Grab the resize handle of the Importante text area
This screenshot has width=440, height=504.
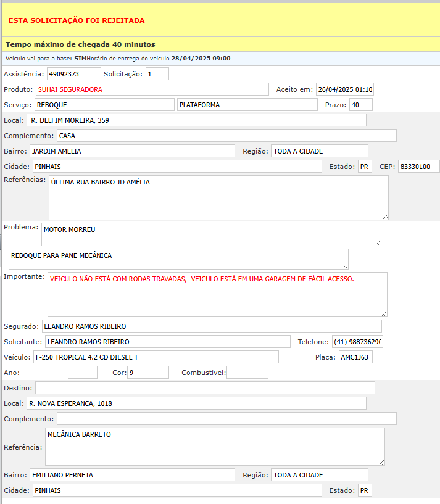[x=384, y=313]
